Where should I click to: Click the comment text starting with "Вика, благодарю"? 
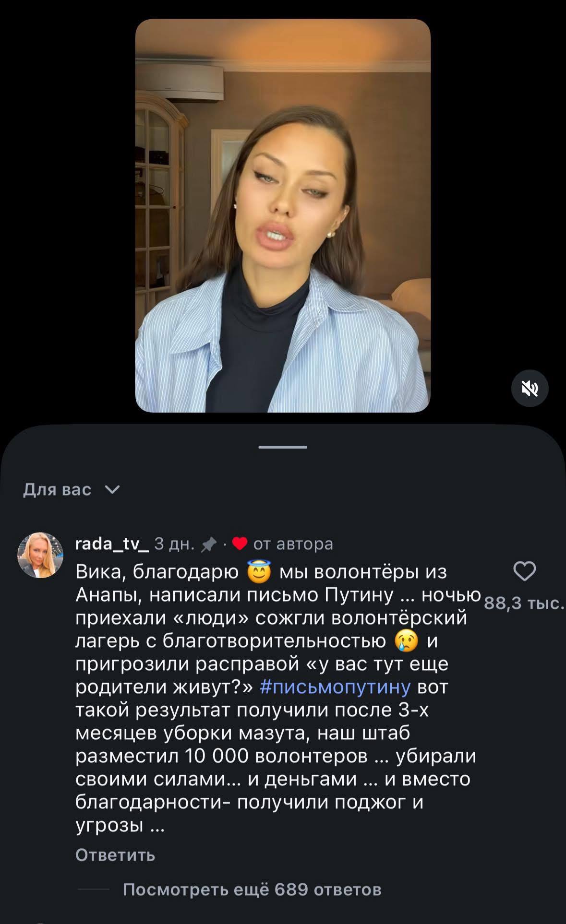(x=269, y=710)
